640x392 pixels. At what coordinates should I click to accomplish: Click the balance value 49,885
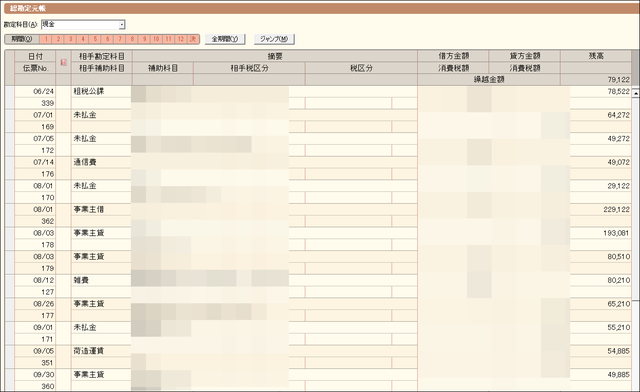point(618,375)
